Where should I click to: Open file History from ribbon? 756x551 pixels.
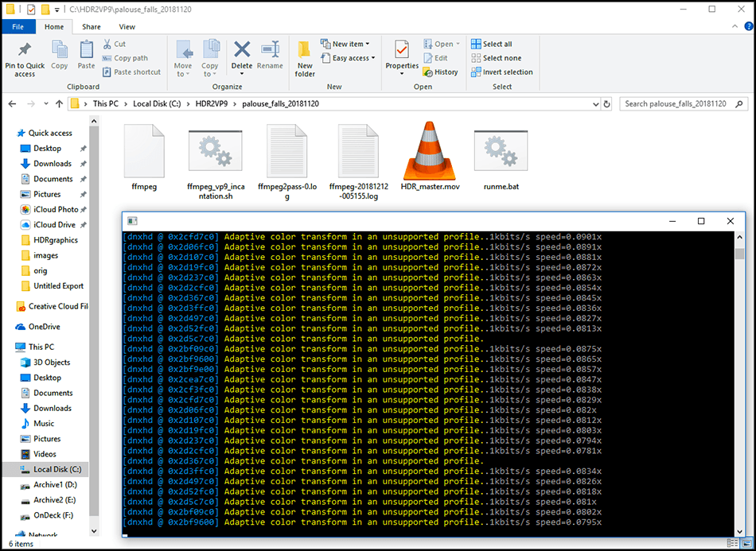pyautogui.click(x=440, y=72)
